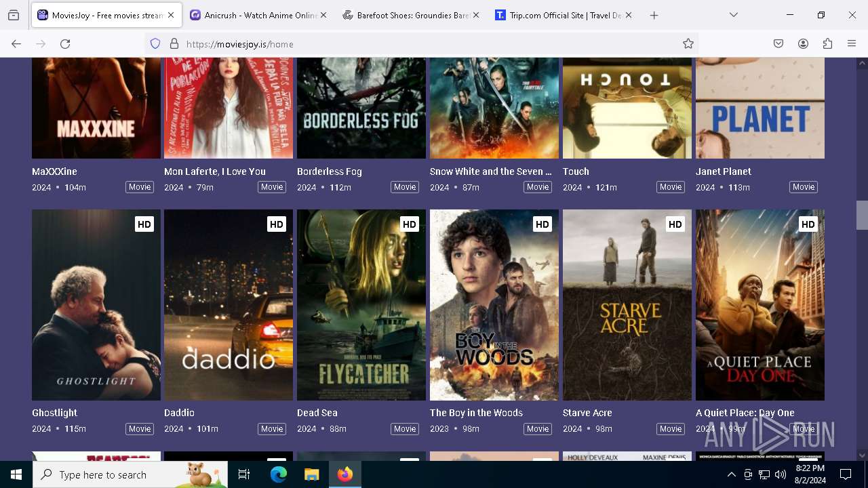Save page to Pocket
This screenshot has width=868, height=488.
click(x=778, y=44)
